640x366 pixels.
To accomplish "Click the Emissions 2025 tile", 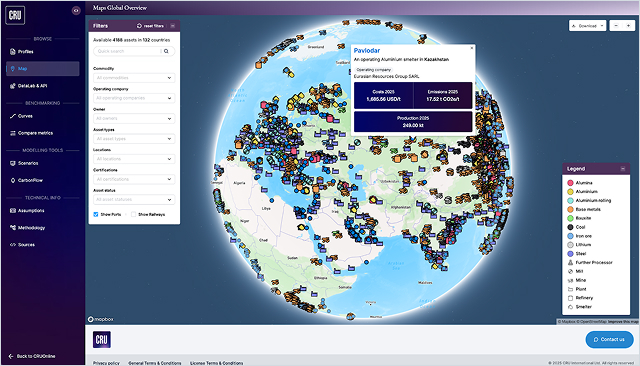I will tap(443, 95).
